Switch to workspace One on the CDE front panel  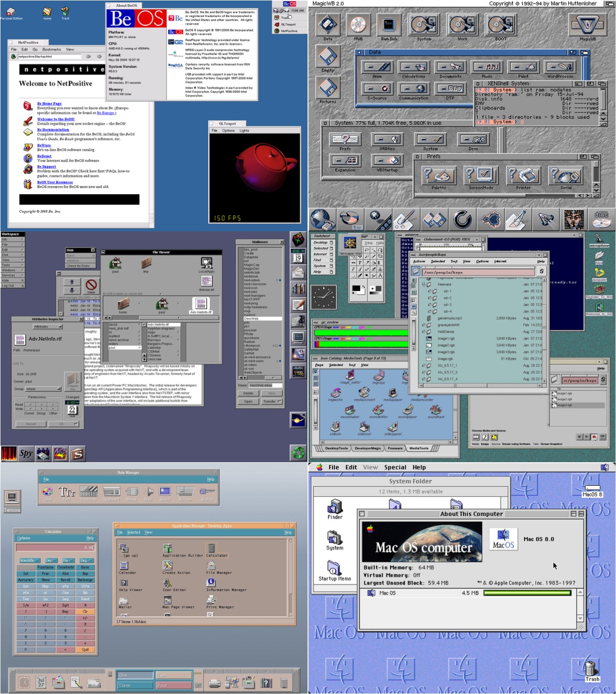click(x=135, y=675)
